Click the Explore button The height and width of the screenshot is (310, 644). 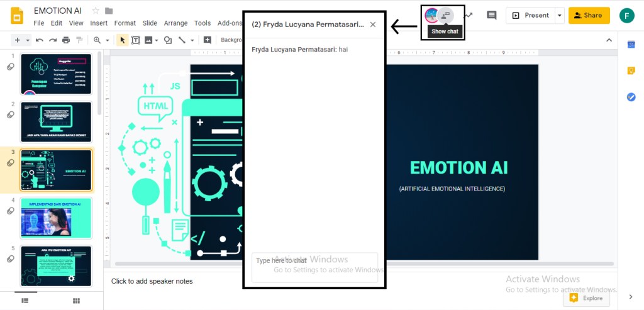(586, 298)
